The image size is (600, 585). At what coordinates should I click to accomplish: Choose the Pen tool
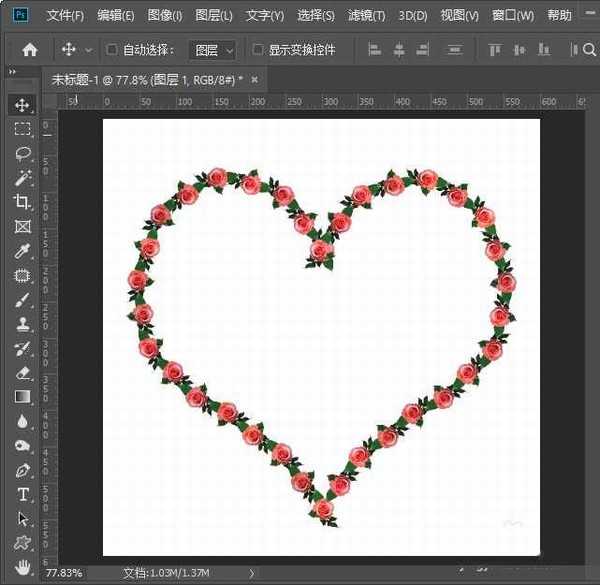pos(22,470)
